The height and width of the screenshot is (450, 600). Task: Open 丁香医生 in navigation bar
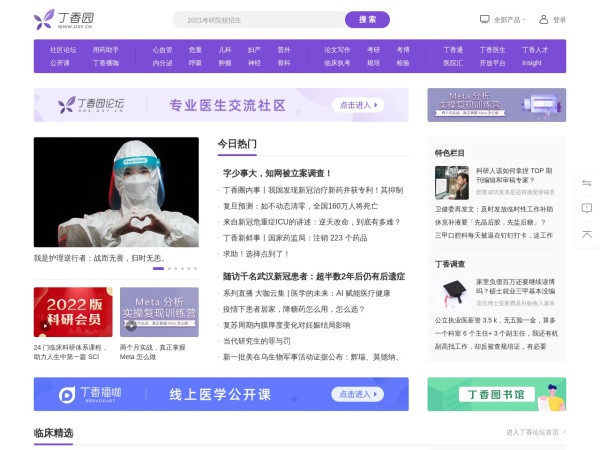point(492,50)
